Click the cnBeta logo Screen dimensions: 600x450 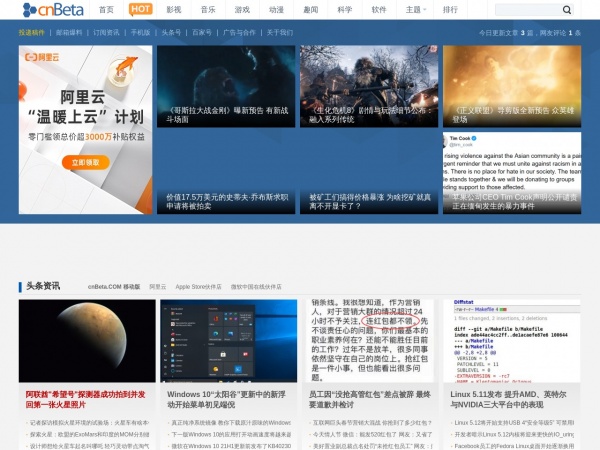pos(53,10)
